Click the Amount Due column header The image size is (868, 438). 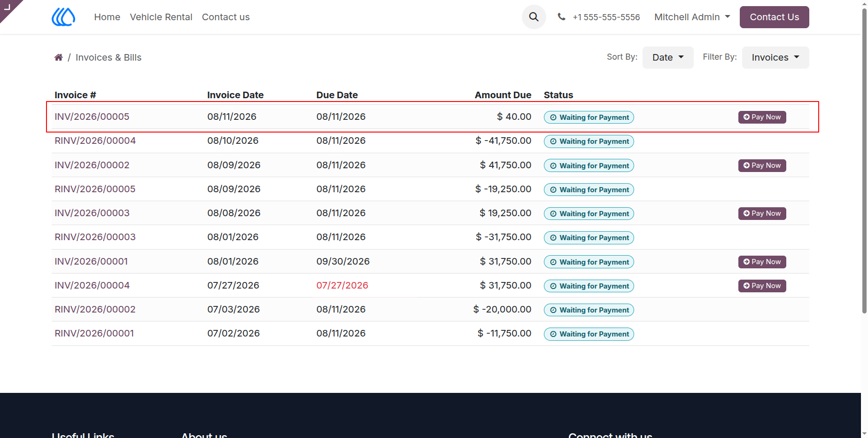click(x=503, y=95)
